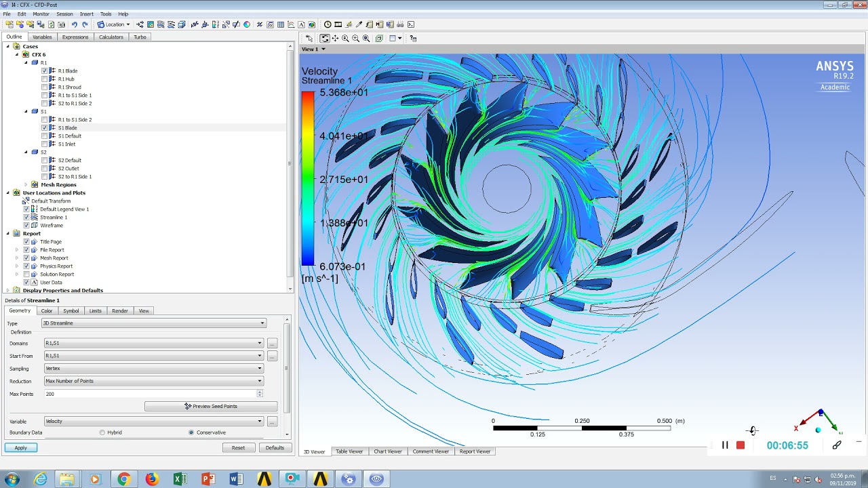Expand the Mesh Regions tree node
This screenshot has height=488, width=868.
click(x=26, y=184)
